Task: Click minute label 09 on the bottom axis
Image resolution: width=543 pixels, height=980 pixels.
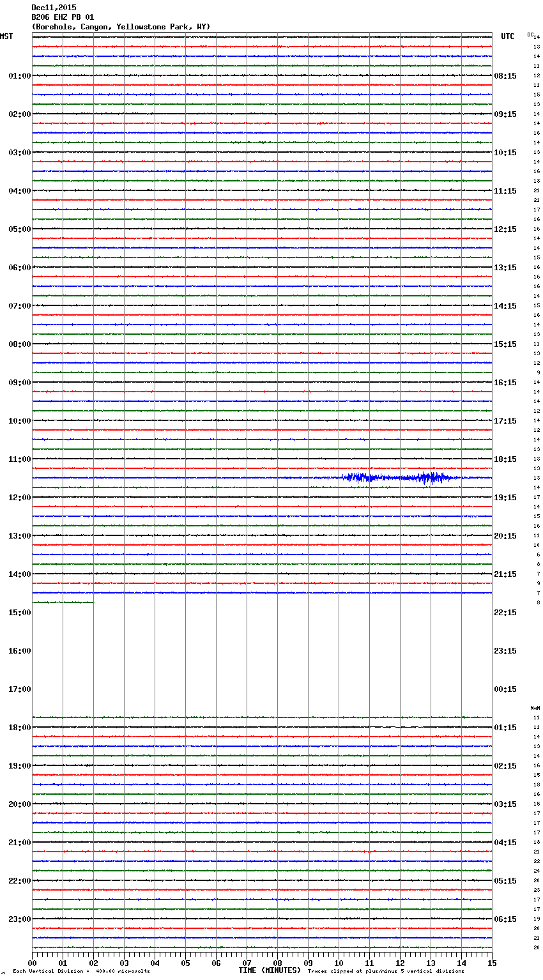Action: (x=308, y=963)
